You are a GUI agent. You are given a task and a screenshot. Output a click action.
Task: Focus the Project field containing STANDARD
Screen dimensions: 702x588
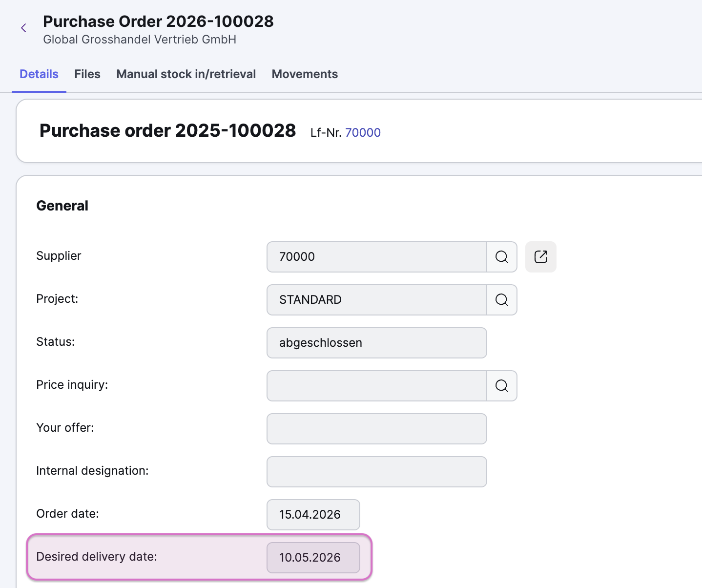376,300
